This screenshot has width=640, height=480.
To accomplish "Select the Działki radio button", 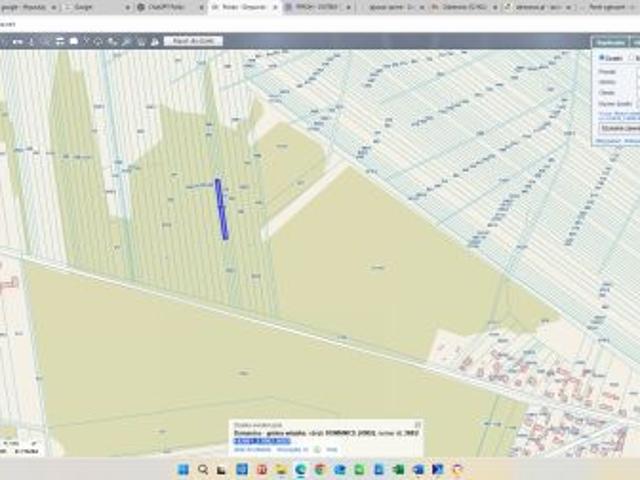I will pos(602,58).
